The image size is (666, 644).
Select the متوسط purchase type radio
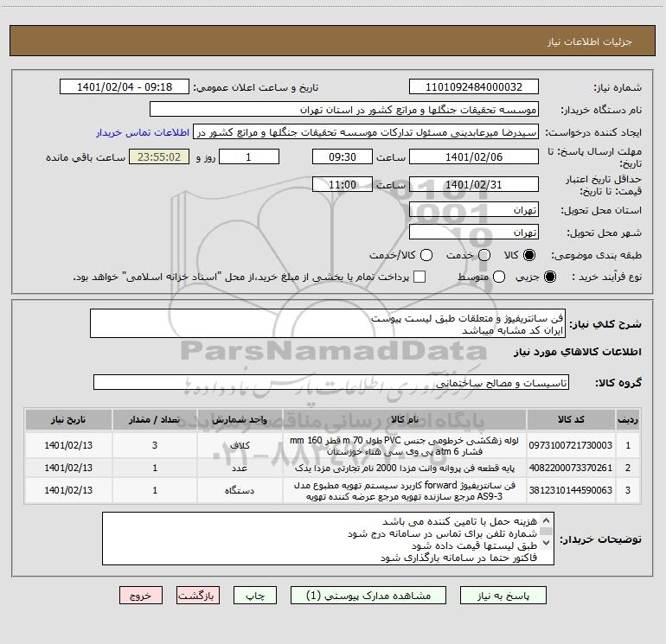pos(499,277)
